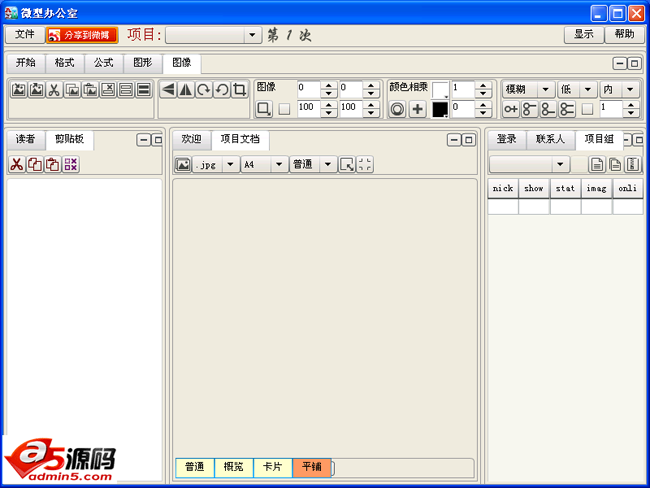Click the nick column header

point(503,189)
